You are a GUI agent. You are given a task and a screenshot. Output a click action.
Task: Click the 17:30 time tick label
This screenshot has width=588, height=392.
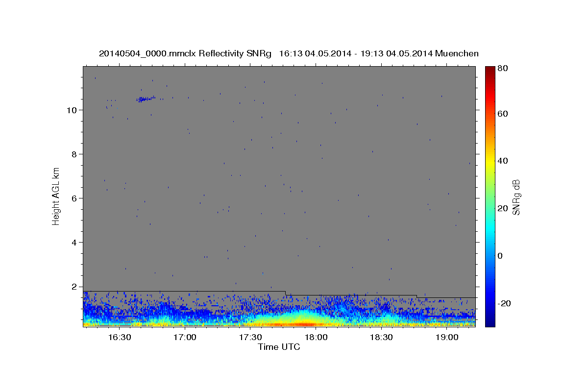(x=250, y=338)
